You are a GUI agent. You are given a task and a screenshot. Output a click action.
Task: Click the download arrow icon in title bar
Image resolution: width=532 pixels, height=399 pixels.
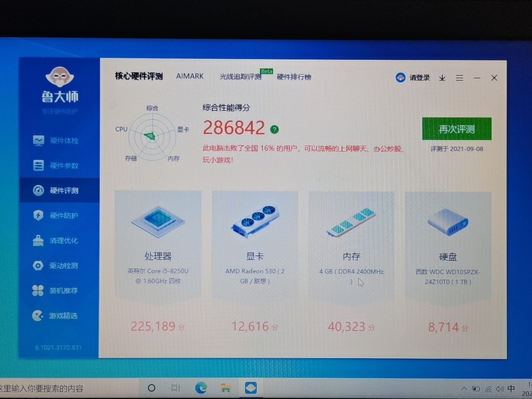pyautogui.click(x=442, y=78)
